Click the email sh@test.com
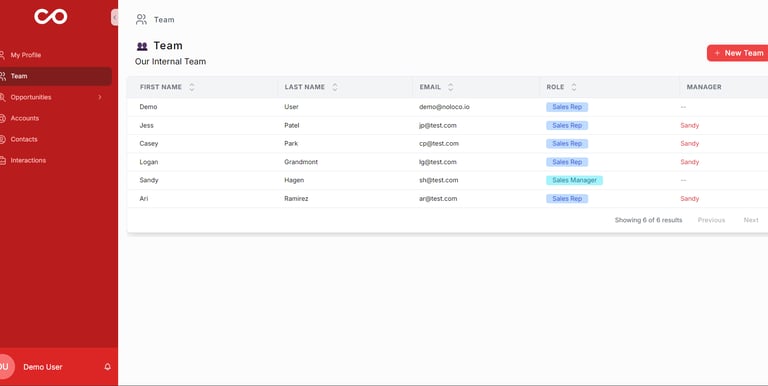The image size is (768, 386). click(439, 180)
